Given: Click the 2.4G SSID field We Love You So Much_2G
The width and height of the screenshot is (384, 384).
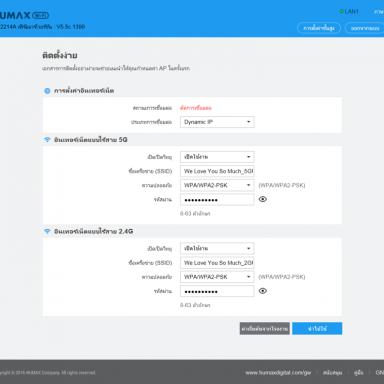Looking at the screenshot, I should 217,263.
